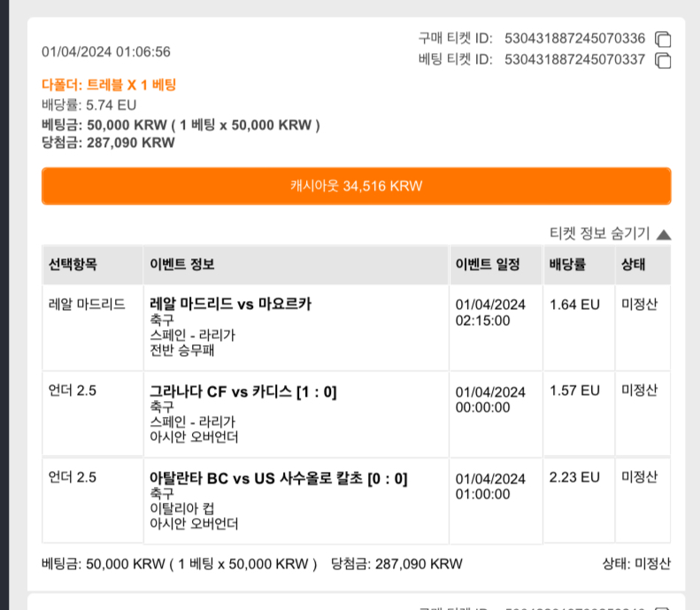
Task: Open the 그라나다 CF vs 카디스 event
Action: 242,391
